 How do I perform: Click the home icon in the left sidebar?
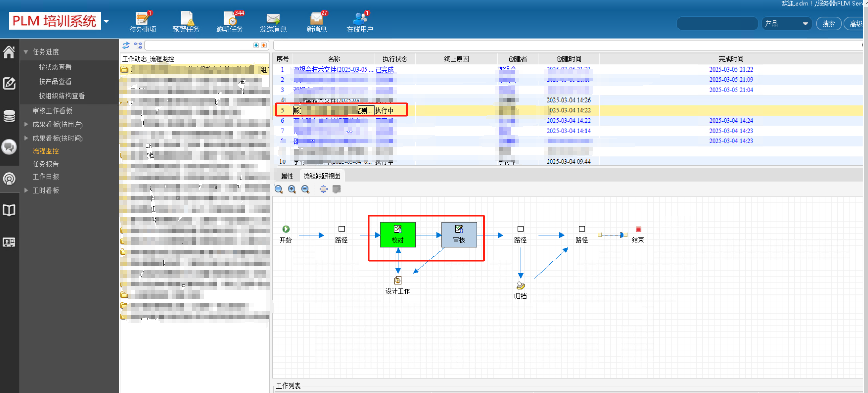point(9,52)
